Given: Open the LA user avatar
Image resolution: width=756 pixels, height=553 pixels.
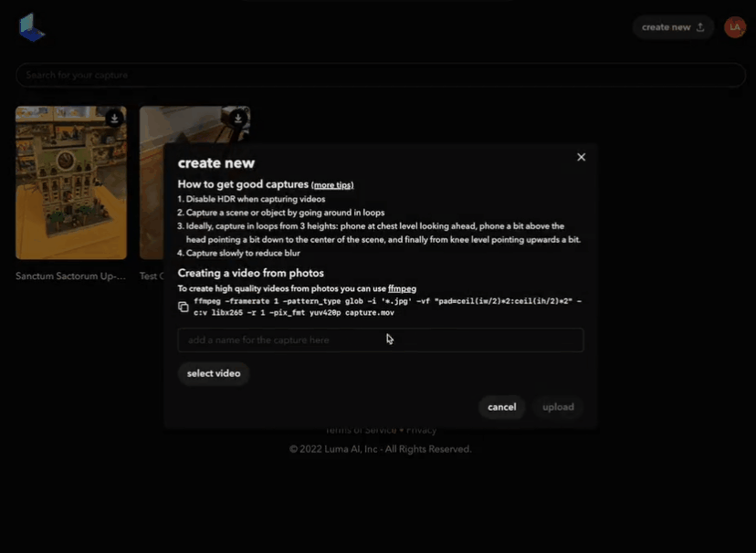Looking at the screenshot, I should tap(735, 27).
